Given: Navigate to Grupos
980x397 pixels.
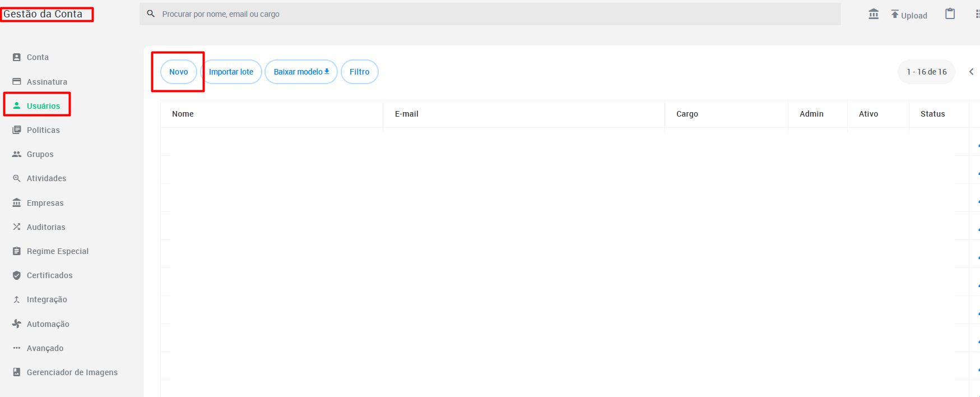Looking at the screenshot, I should (x=40, y=154).
